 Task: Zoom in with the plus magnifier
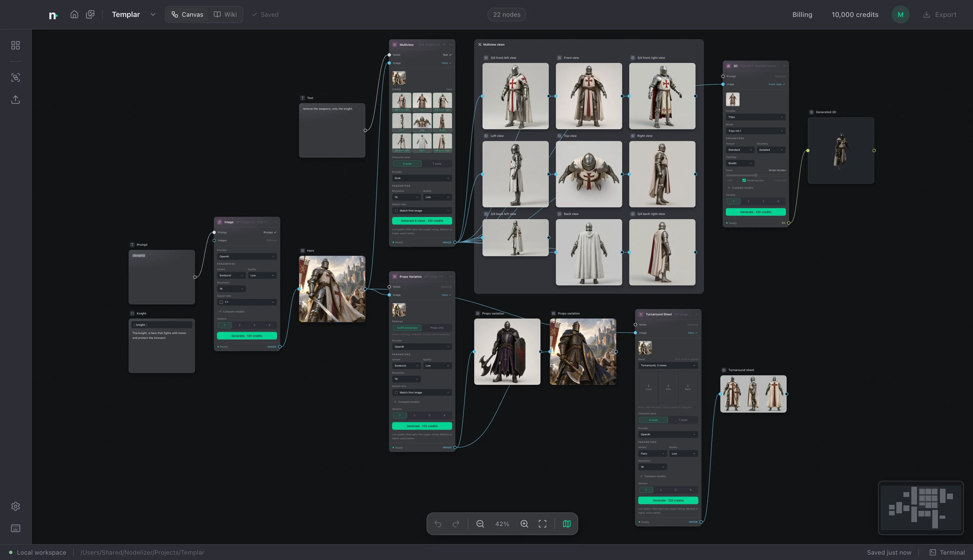[x=524, y=524]
